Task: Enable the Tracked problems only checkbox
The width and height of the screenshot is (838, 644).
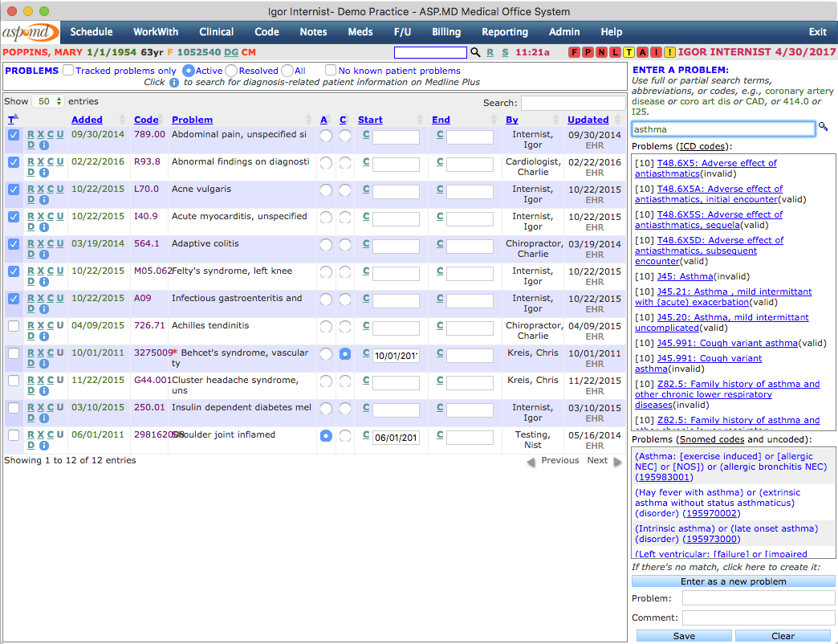Action: (x=68, y=70)
